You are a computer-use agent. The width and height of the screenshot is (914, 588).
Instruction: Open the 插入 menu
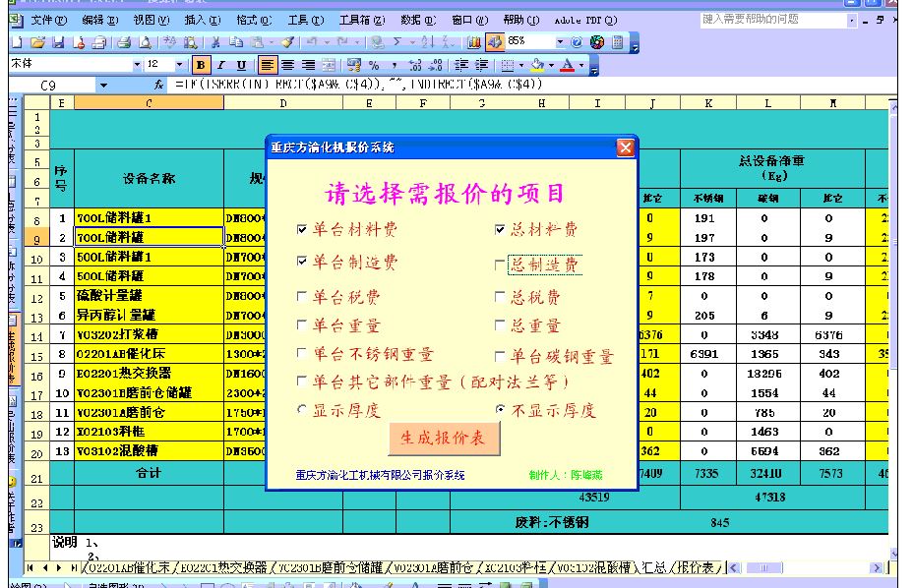click(x=203, y=21)
